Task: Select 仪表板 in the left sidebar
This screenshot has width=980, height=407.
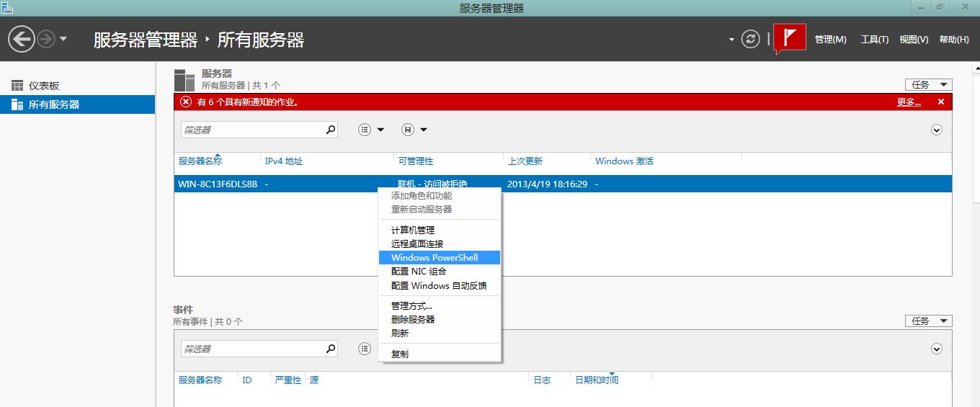Action: coord(44,86)
